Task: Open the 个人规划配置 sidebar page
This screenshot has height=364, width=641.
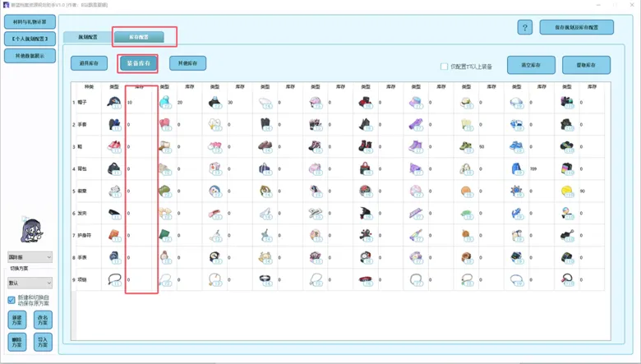Action: 30,39
